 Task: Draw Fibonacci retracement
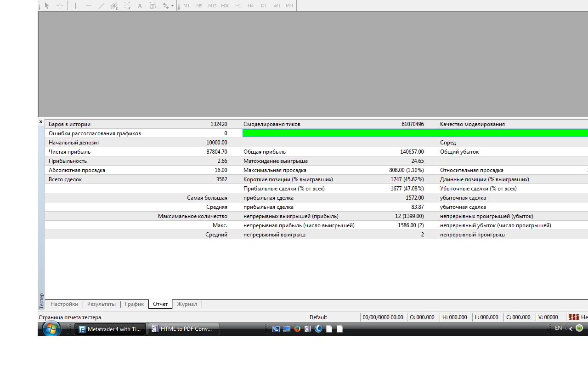(x=127, y=6)
